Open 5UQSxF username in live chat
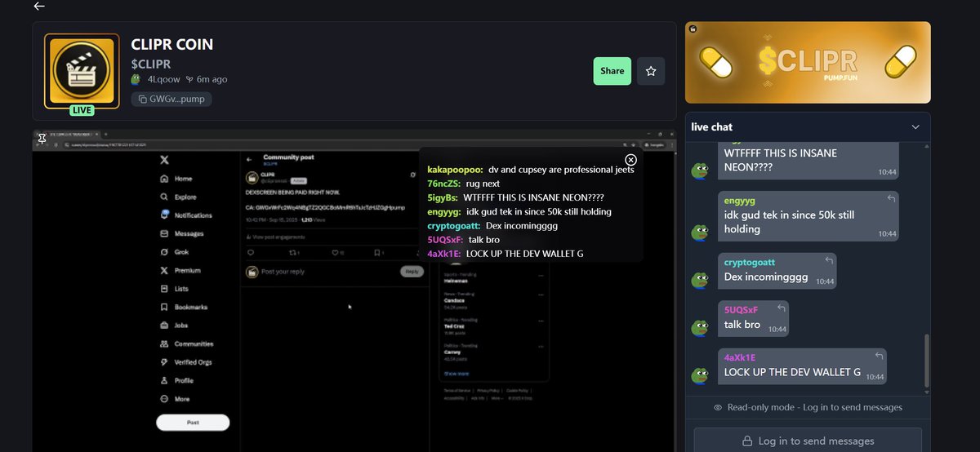Image resolution: width=980 pixels, height=452 pixels. click(742, 309)
